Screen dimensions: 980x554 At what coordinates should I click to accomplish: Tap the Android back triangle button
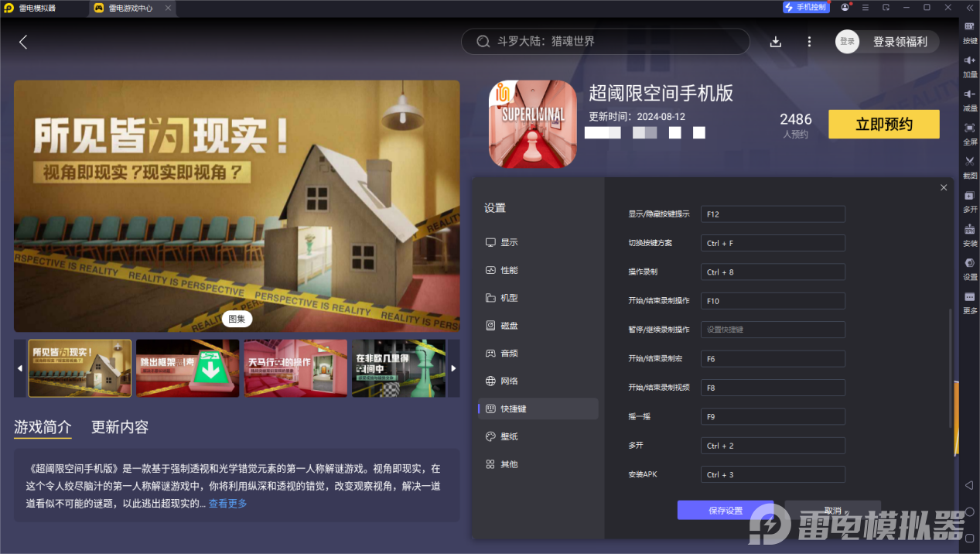pos(969,485)
